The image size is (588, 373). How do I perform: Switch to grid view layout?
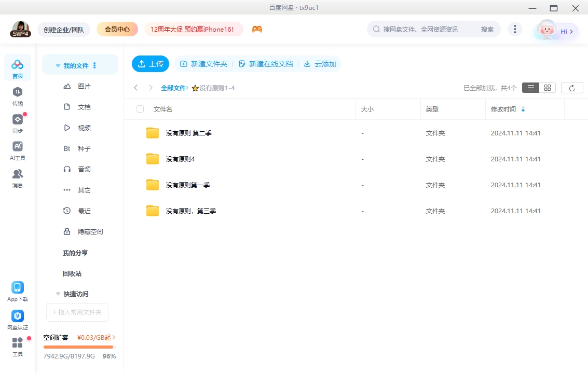546,87
